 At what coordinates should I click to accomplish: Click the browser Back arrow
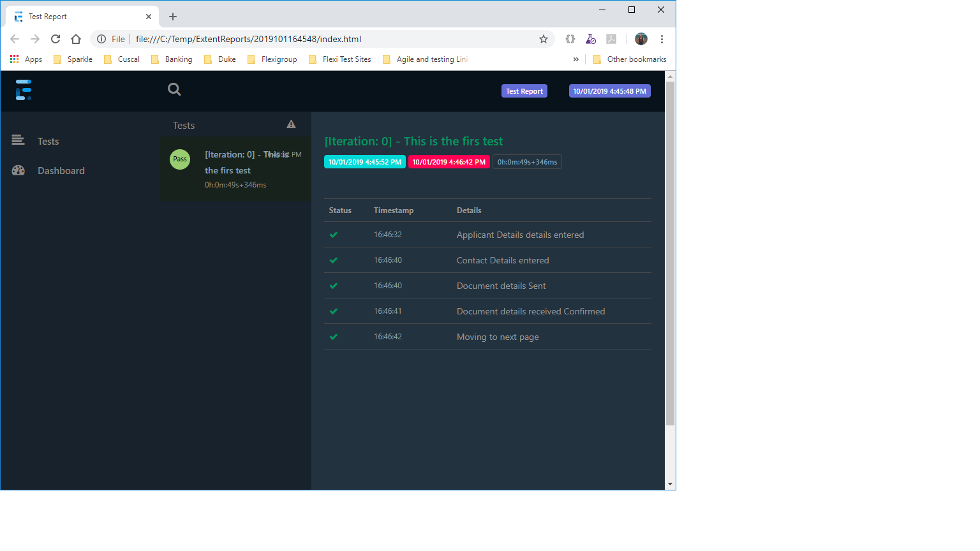(x=15, y=39)
